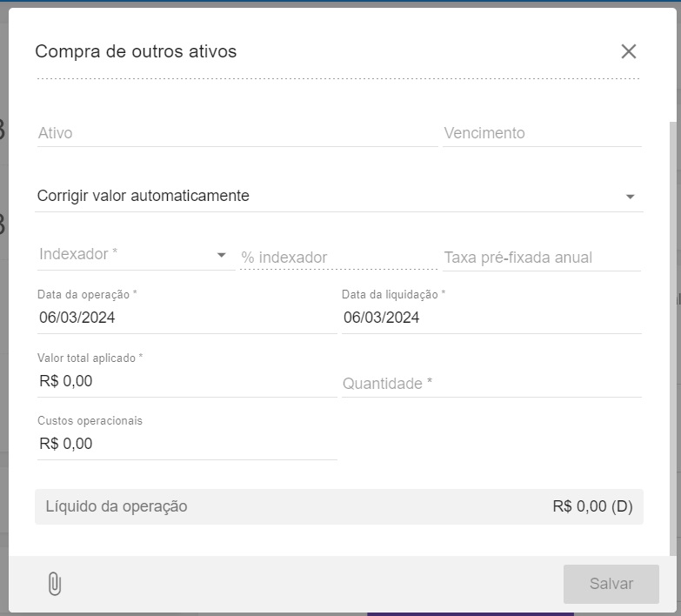Select the Vencimento field
The width and height of the screenshot is (681, 616).
tap(541, 134)
